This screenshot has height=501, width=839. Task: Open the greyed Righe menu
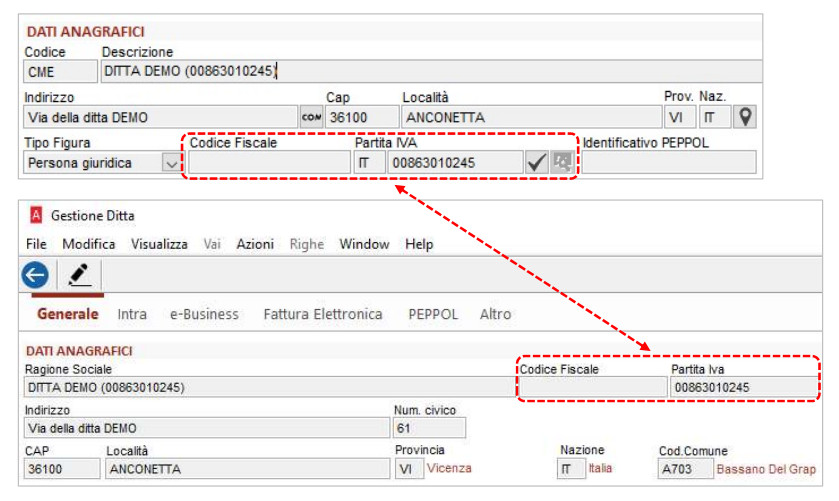[307, 244]
